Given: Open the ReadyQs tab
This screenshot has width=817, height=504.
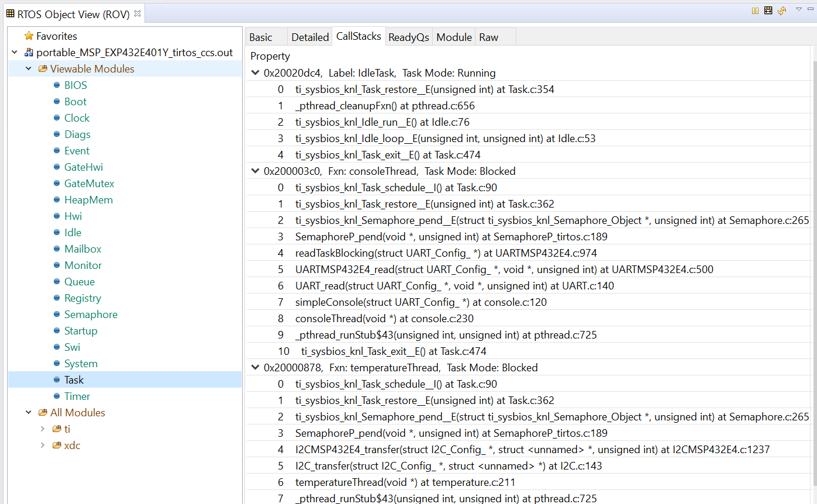Looking at the screenshot, I should [409, 37].
